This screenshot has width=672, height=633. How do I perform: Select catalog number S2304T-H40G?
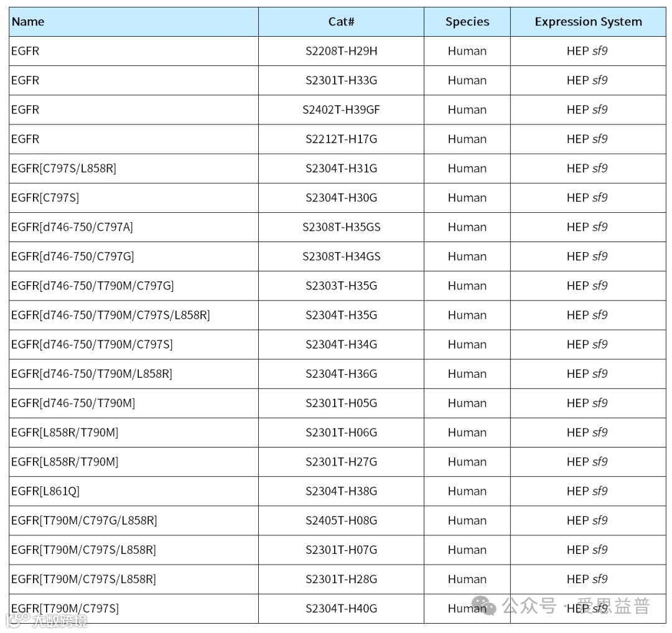pyautogui.click(x=341, y=609)
